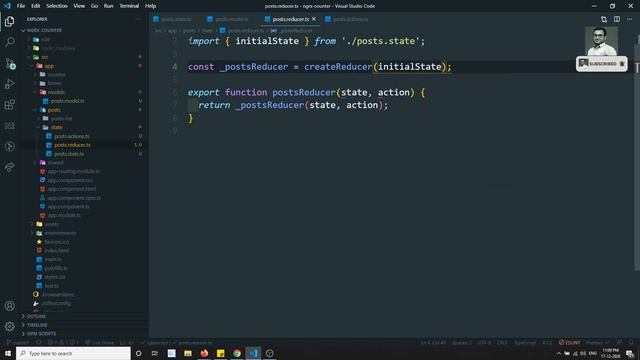This screenshot has height=360, width=640.
Task: Split the editor to the right
Action: point(617,19)
